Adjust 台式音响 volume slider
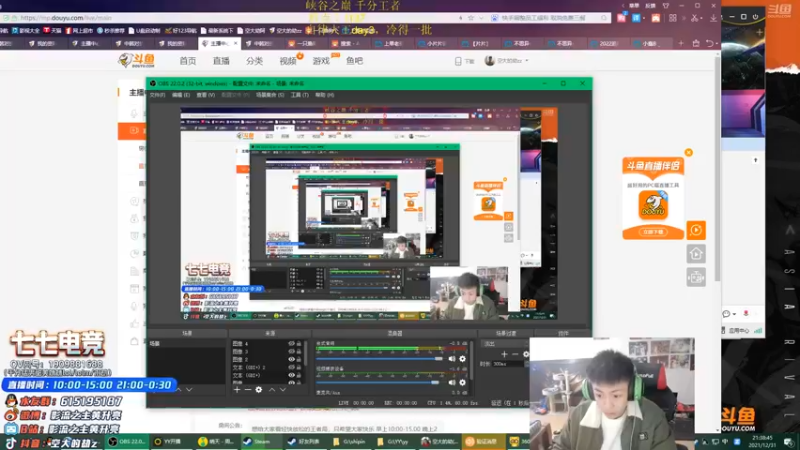The image size is (800, 450). [380, 359]
